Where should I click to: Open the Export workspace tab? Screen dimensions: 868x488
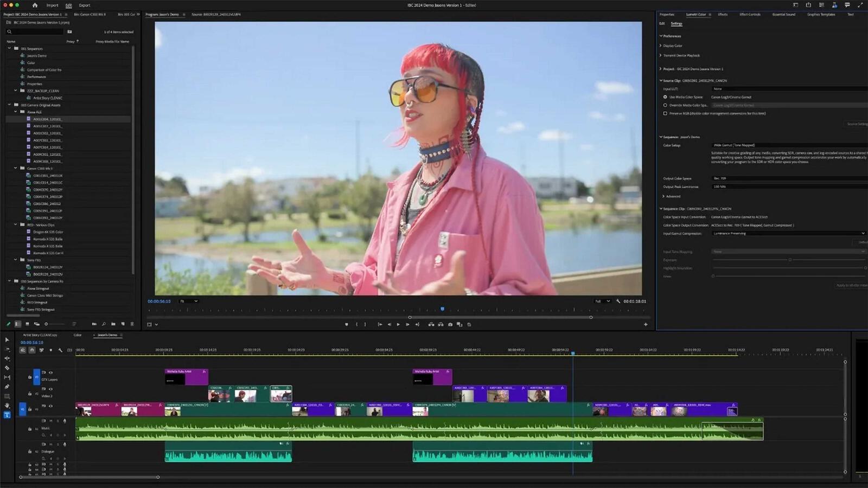(85, 5)
